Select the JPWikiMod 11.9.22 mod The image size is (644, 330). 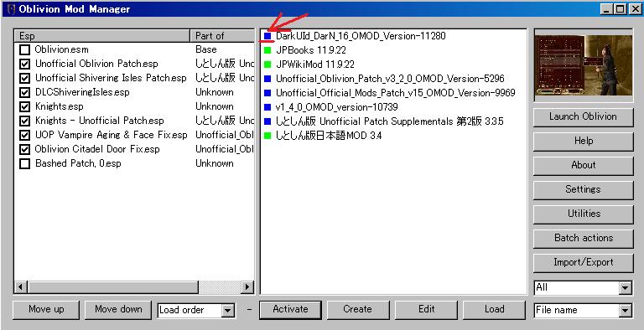point(315,64)
